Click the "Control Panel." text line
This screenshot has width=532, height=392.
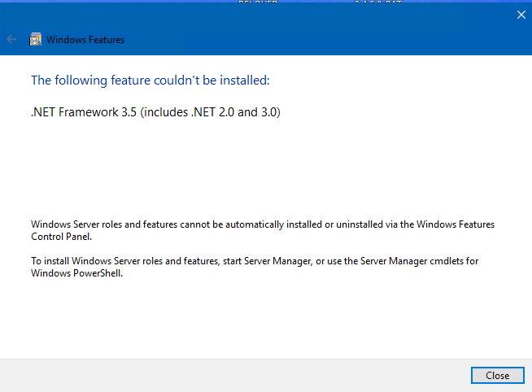[61, 237]
